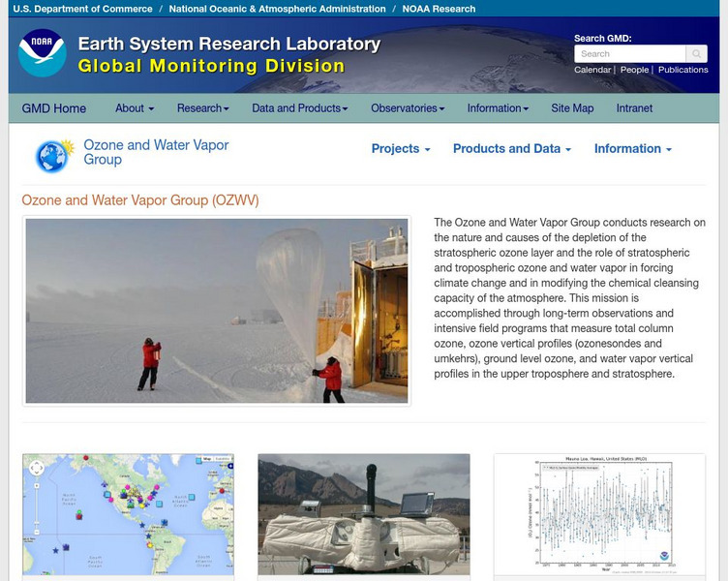Click the yellow marker on the Peru coast

pyautogui.click(x=150, y=546)
